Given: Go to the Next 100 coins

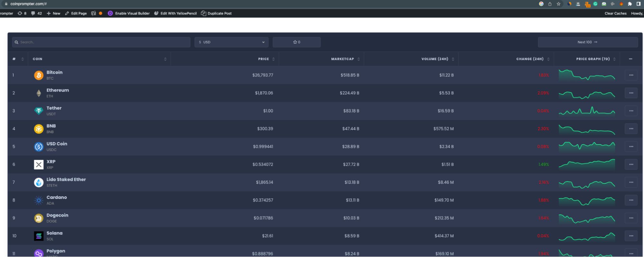Looking at the screenshot, I should pyautogui.click(x=588, y=42).
